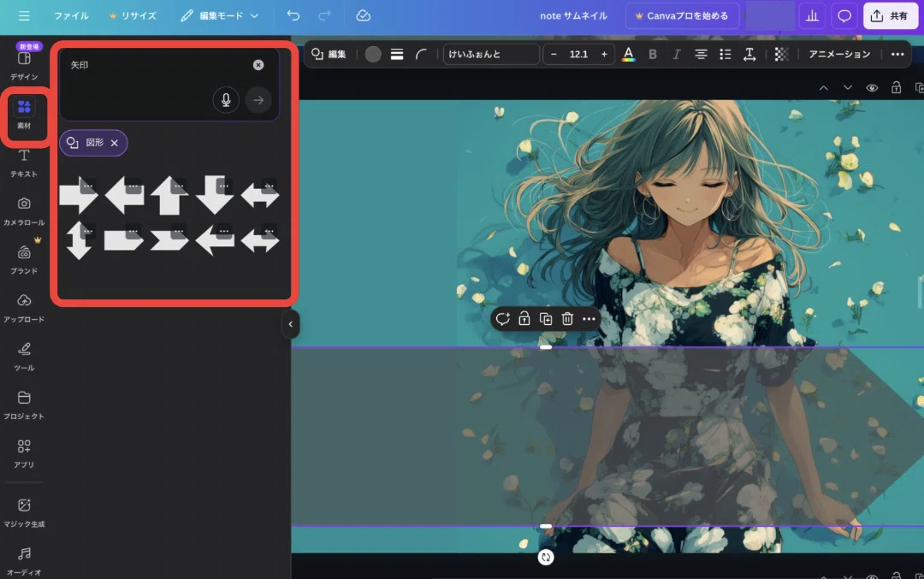The height and width of the screenshot is (579, 924).
Task: Open the text spacing options
Action: click(x=749, y=54)
